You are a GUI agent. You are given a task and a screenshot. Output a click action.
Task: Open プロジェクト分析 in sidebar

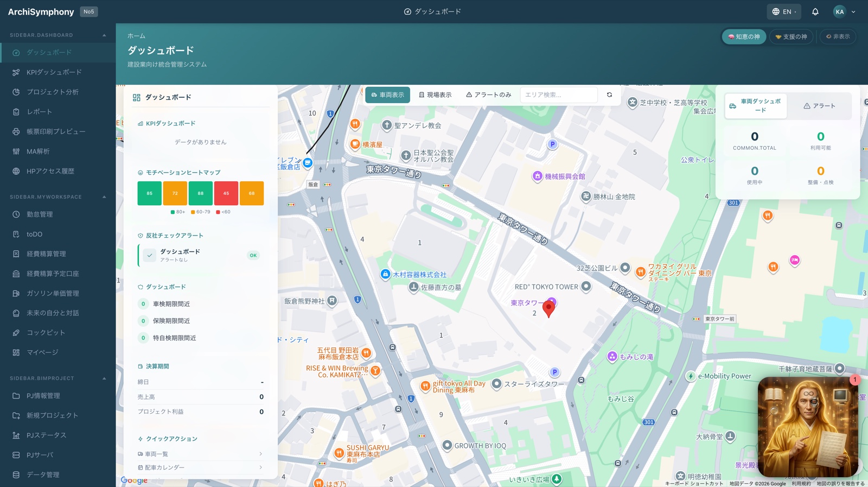click(58, 92)
